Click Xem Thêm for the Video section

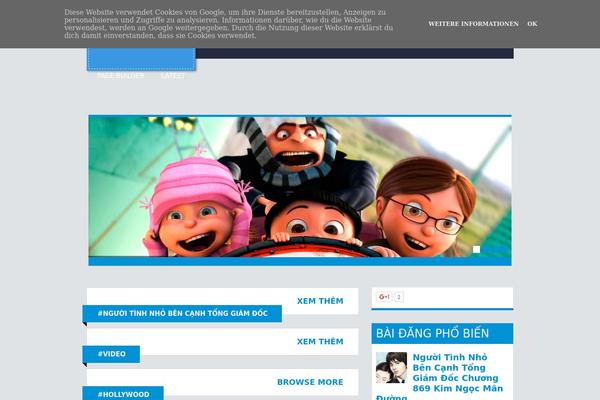tap(320, 341)
